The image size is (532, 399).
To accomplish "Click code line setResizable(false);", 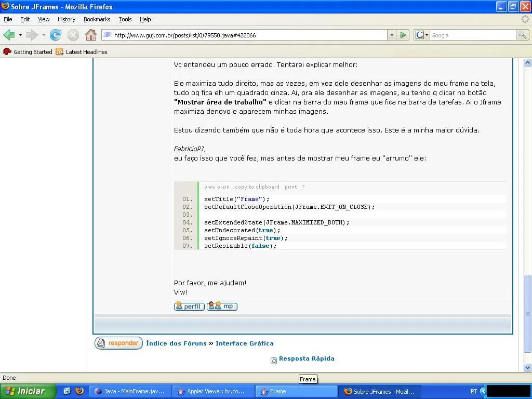I will pos(241,246).
